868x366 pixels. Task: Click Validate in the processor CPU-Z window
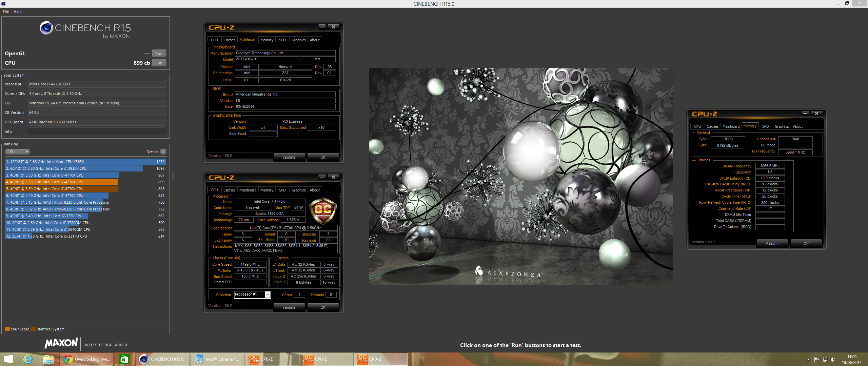pyautogui.click(x=289, y=307)
